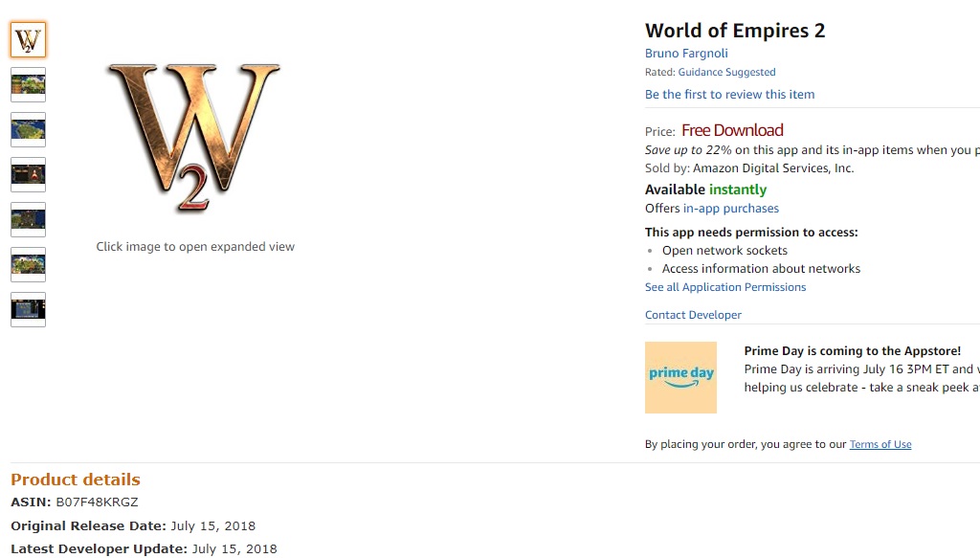
Task: Click Be the first to review this item
Action: [729, 95]
